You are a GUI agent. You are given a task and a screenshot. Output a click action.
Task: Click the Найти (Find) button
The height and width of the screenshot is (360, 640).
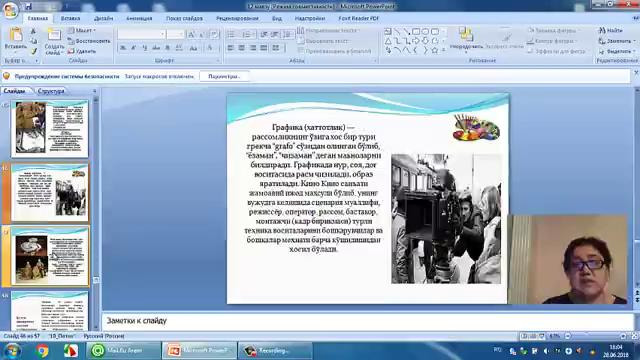pos(611,31)
